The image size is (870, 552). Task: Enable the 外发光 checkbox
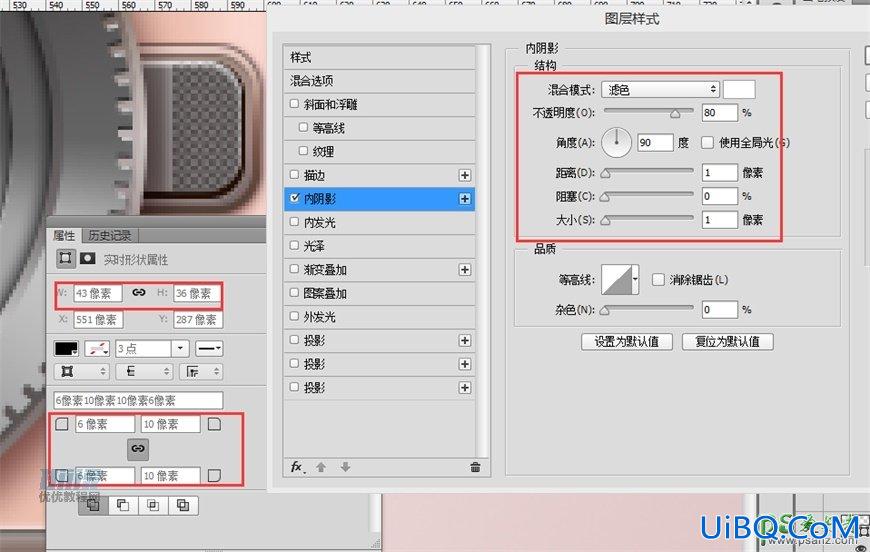pos(295,316)
